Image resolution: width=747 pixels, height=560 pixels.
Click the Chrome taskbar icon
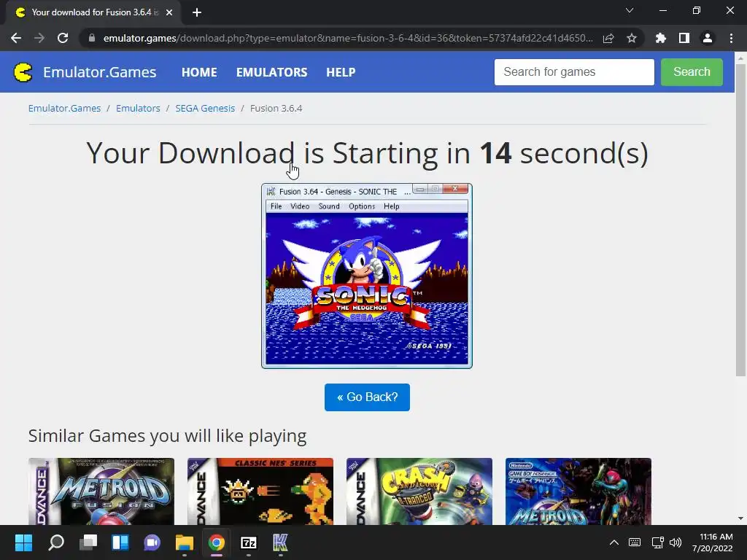216,542
